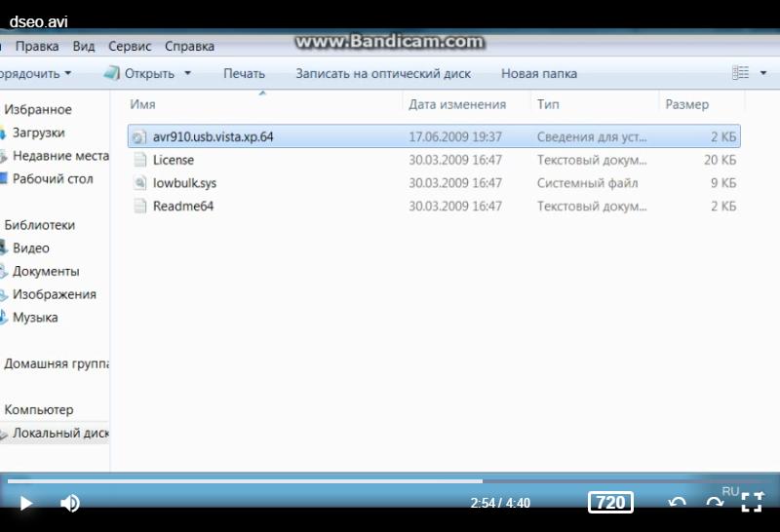Rewind using the counterclockwise arrow icon
The height and width of the screenshot is (532, 780).
pyautogui.click(x=677, y=503)
